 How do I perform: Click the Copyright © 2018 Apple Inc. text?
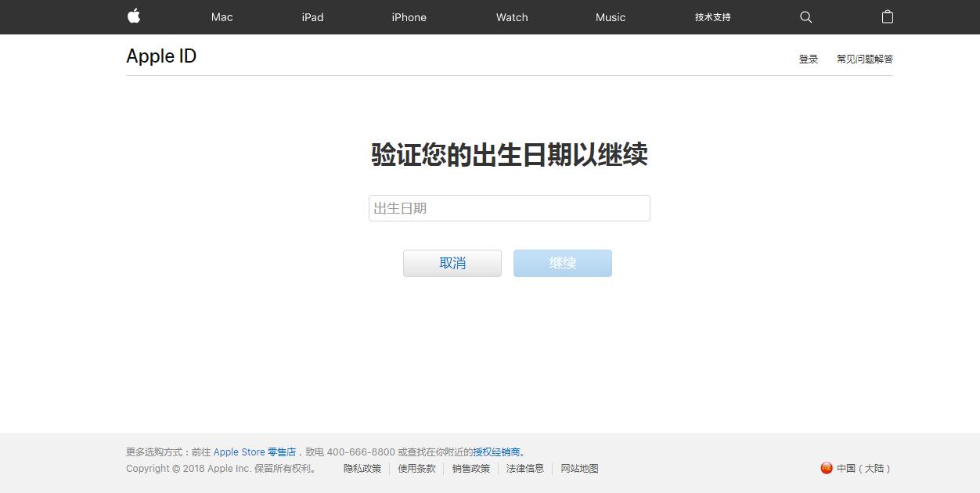(189, 469)
